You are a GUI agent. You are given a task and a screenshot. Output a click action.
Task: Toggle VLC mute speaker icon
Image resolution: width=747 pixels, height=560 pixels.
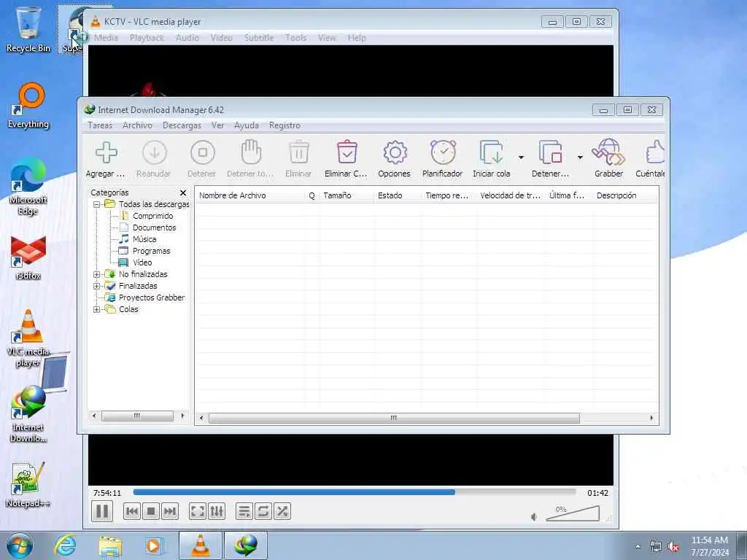534,517
